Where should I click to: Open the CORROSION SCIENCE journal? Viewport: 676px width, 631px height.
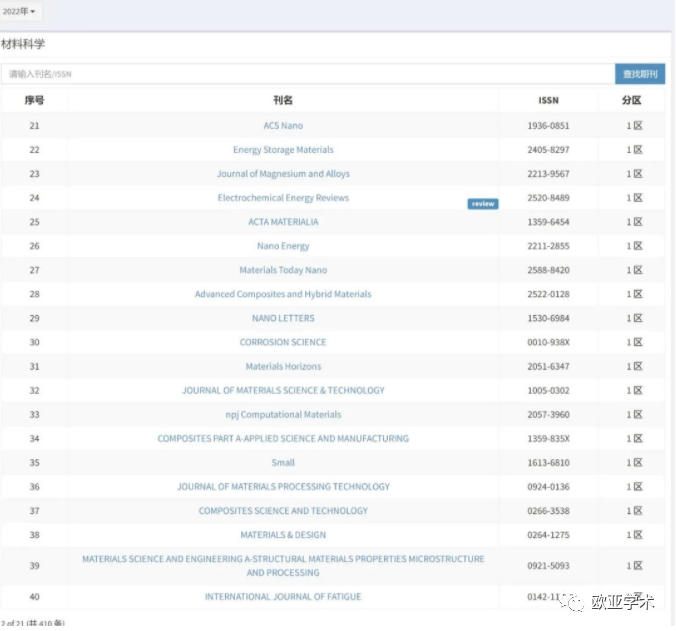pyautogui.click(x=283, y=342)
